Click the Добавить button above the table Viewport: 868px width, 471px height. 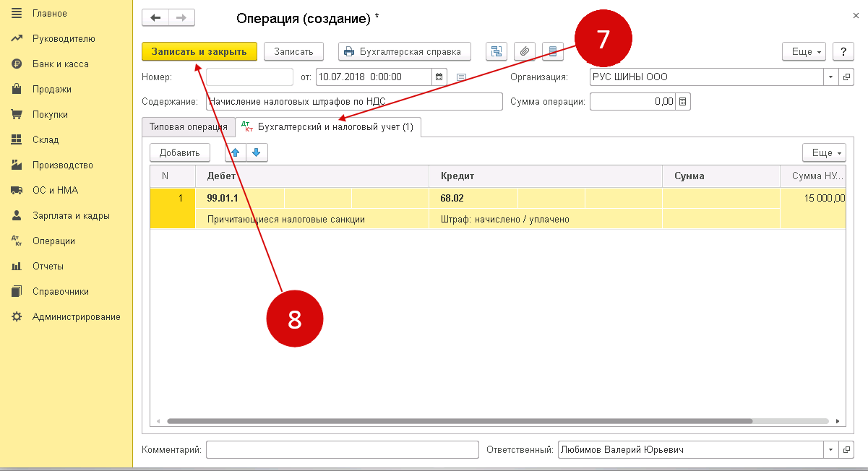click(x=179, y=152)
